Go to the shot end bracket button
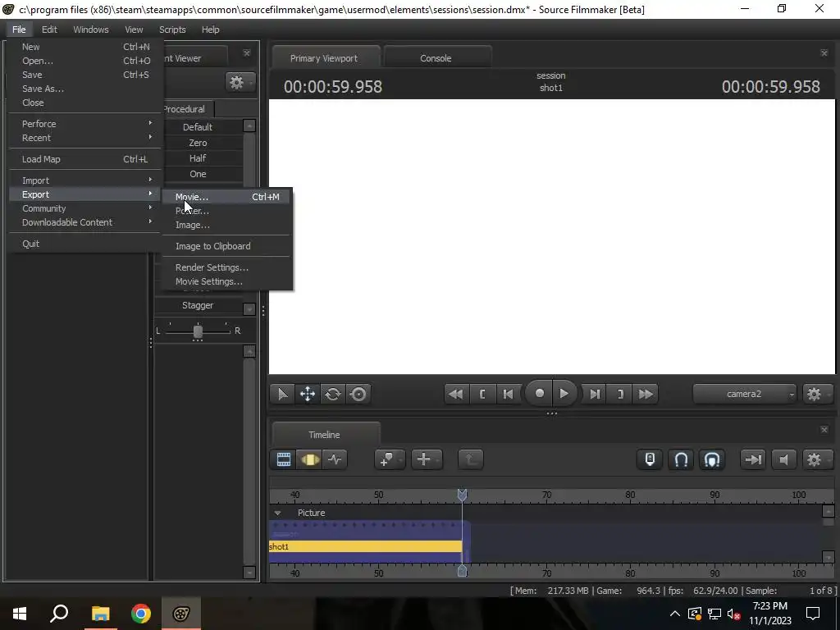840x630 pixels. (620, 395)
